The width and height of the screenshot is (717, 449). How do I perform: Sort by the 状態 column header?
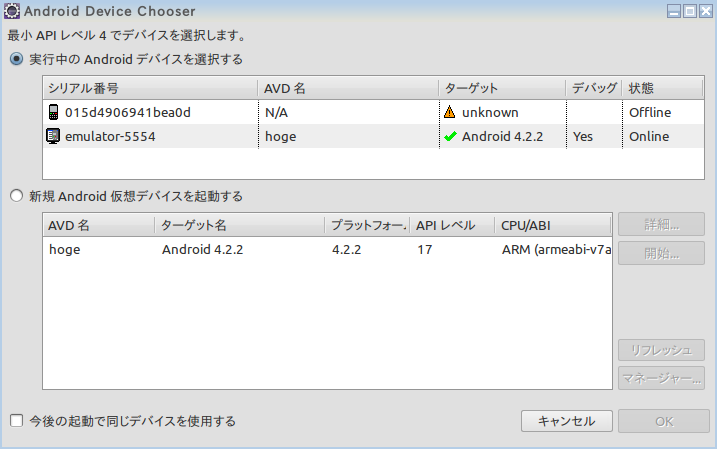tap(663, 88)
